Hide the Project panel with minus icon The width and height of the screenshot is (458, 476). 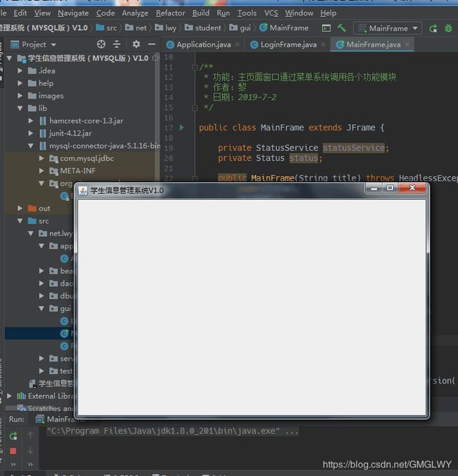click(151, 44)
